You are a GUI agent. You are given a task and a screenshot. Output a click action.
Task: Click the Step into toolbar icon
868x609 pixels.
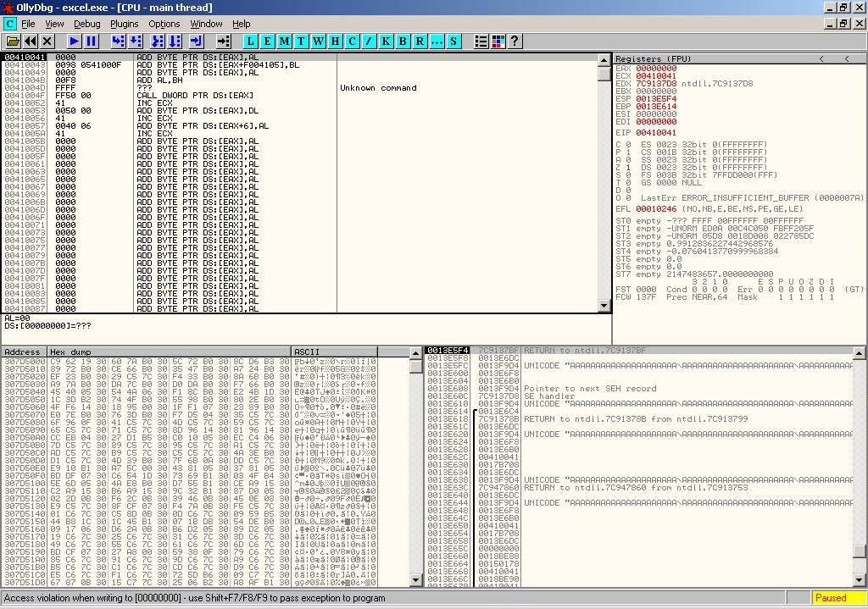[x=118, y=41]
